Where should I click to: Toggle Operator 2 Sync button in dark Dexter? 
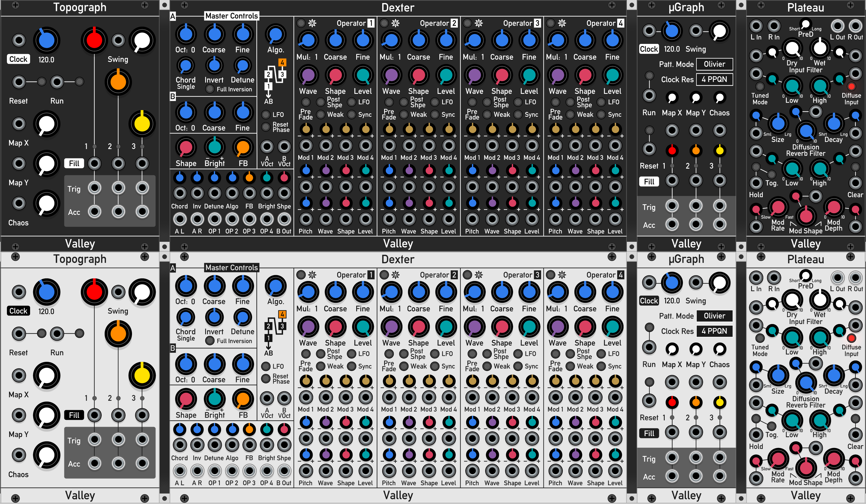point(435,114)
